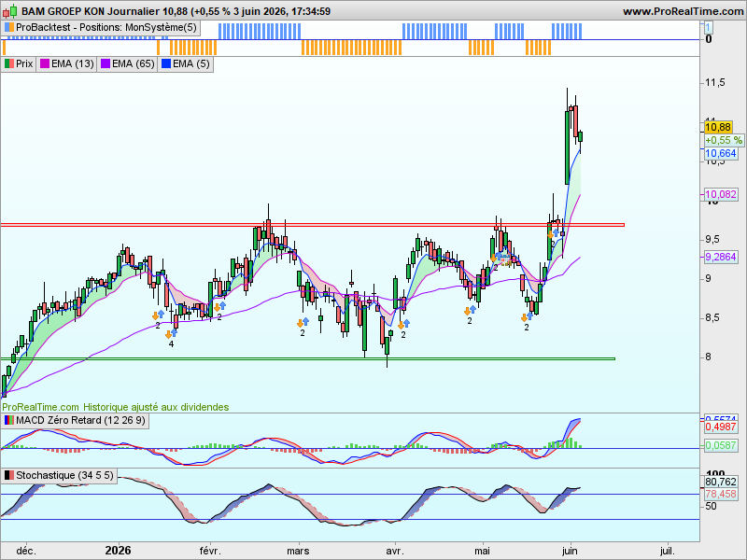Open the EMA (5) indicator label
Viewport: 747px width, 560px height.
point(191,63)
